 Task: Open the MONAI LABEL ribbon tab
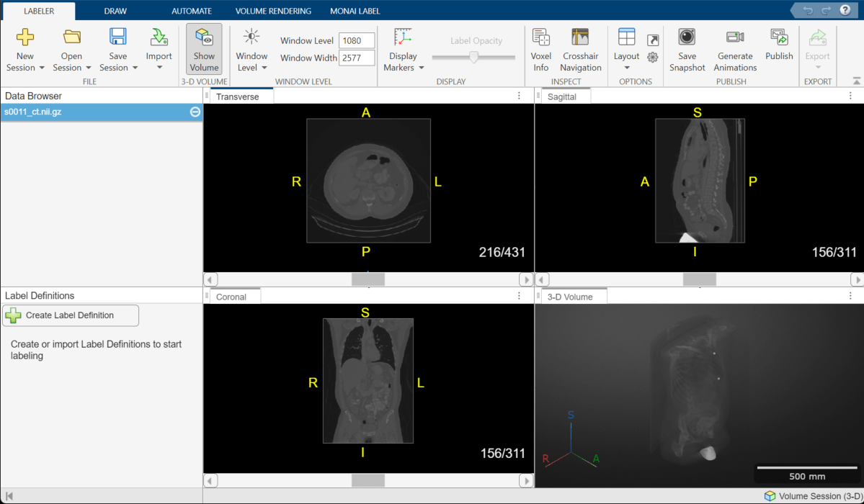coord(354,10)
